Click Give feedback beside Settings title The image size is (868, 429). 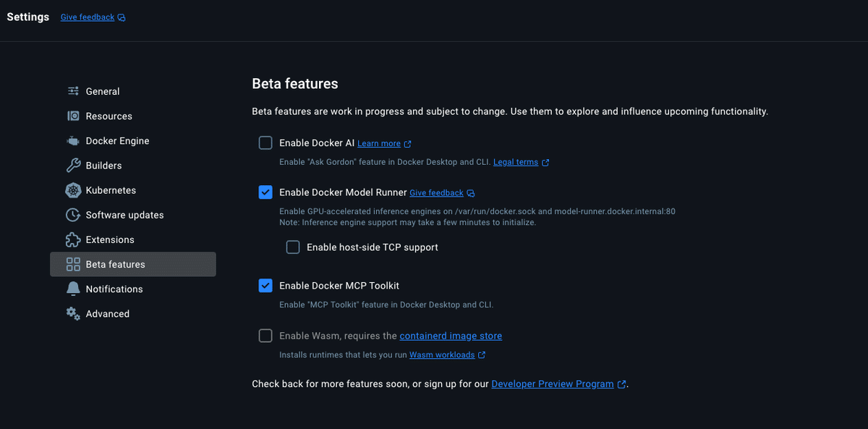coord(88,17)
